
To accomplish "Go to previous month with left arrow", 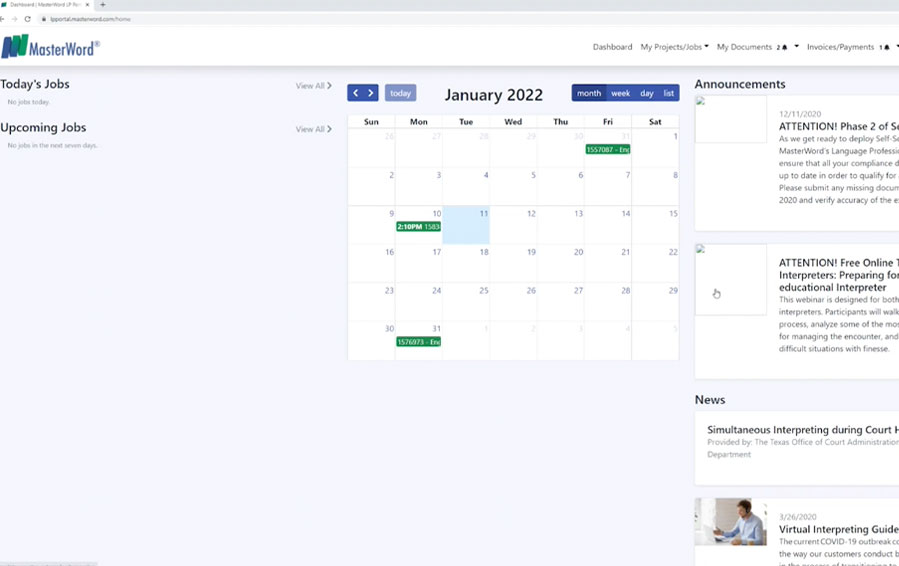I will tap(355, 93).
